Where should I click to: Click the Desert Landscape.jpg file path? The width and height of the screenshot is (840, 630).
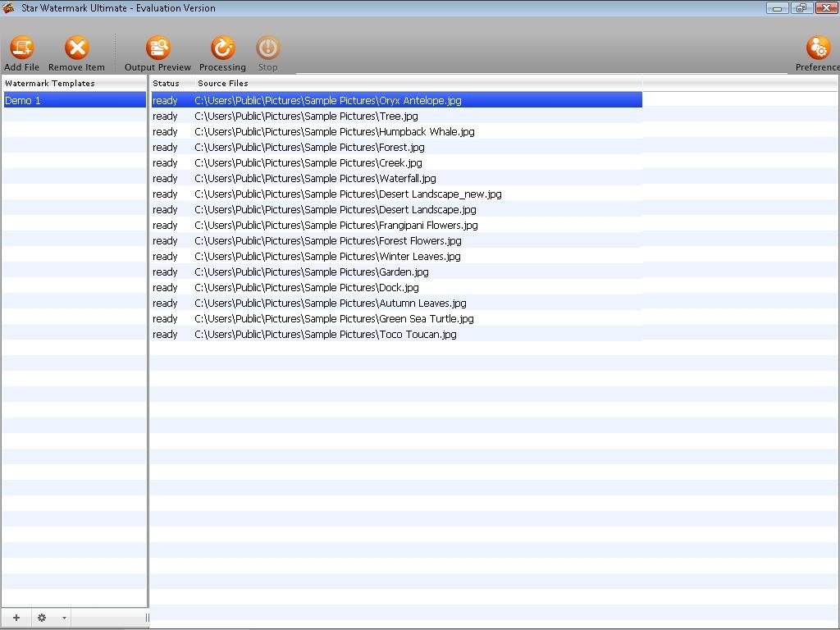[336, 209]
